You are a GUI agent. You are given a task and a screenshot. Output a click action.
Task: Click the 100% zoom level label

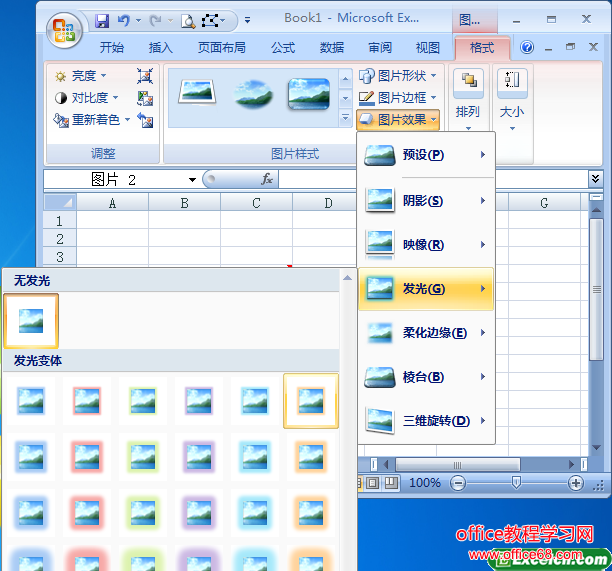click(x=425, y=483)
